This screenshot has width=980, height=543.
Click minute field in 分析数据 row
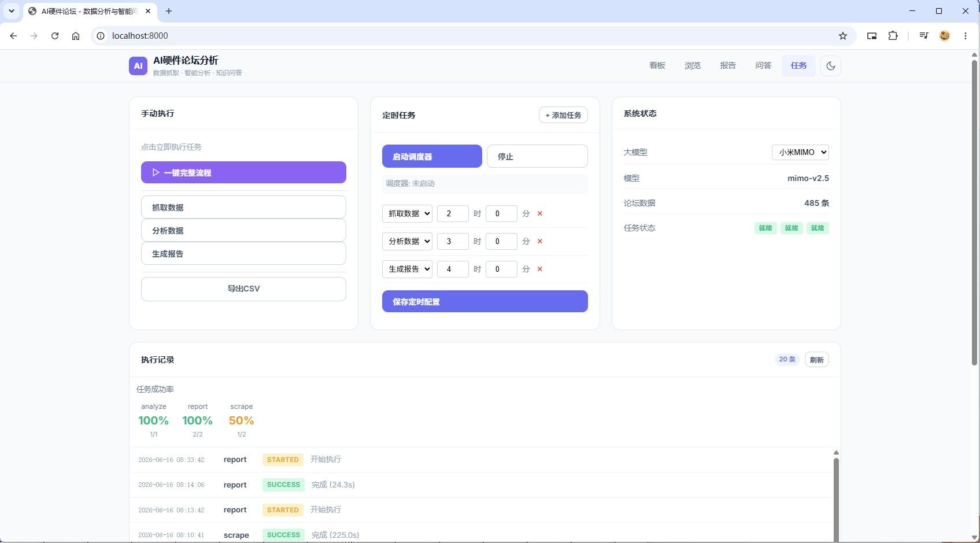(x=501, y=241)
